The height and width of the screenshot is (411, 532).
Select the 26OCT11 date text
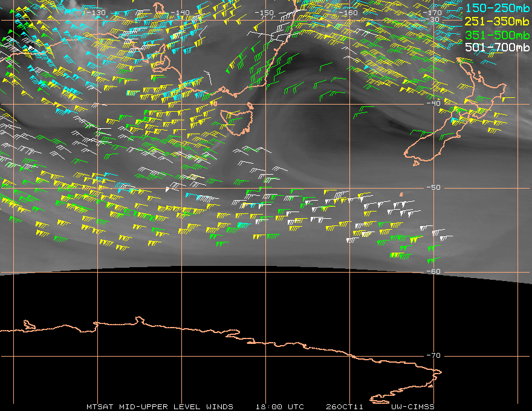345,407
